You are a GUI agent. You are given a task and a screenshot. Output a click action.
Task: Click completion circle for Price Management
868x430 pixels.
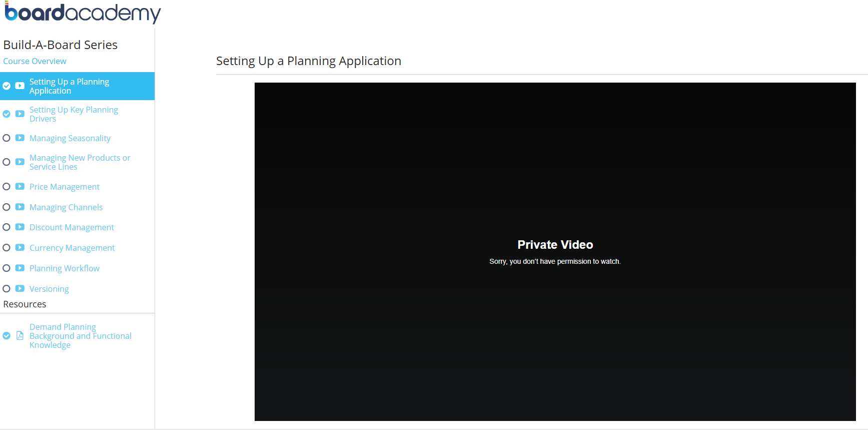point(7,186)
